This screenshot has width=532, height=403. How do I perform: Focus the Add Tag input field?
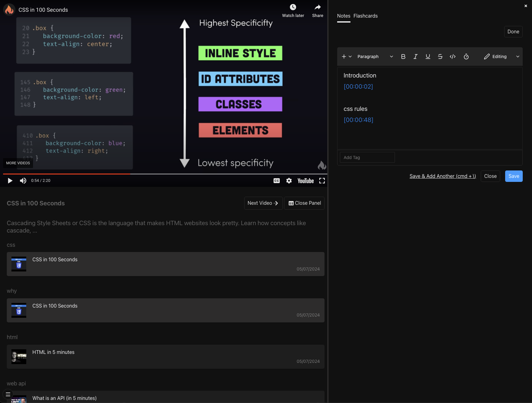(x=367, y=157)
